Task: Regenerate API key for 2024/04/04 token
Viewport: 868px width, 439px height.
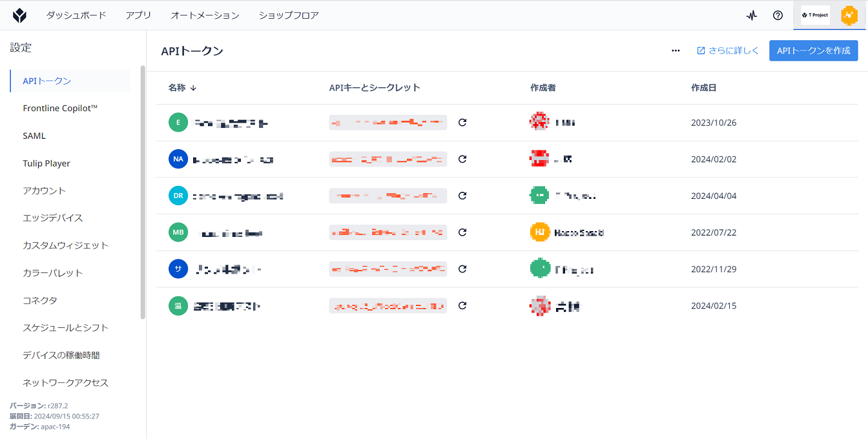Action: (462, 196)
